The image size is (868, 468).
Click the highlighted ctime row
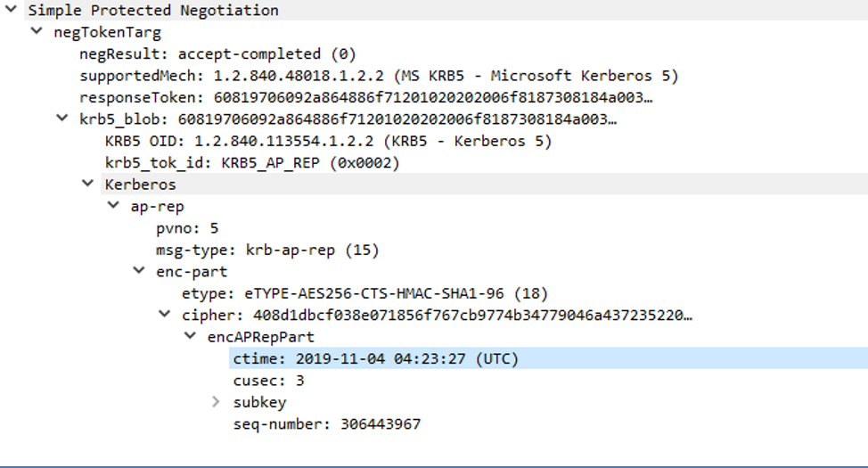point(375,358)
